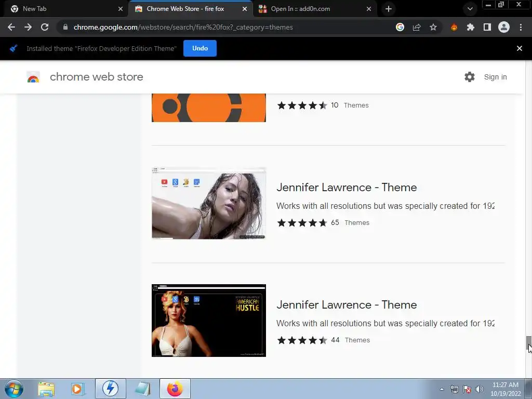Open the network status tray icon
Viewport: 532px width, 399px height.
click(455, 389)
